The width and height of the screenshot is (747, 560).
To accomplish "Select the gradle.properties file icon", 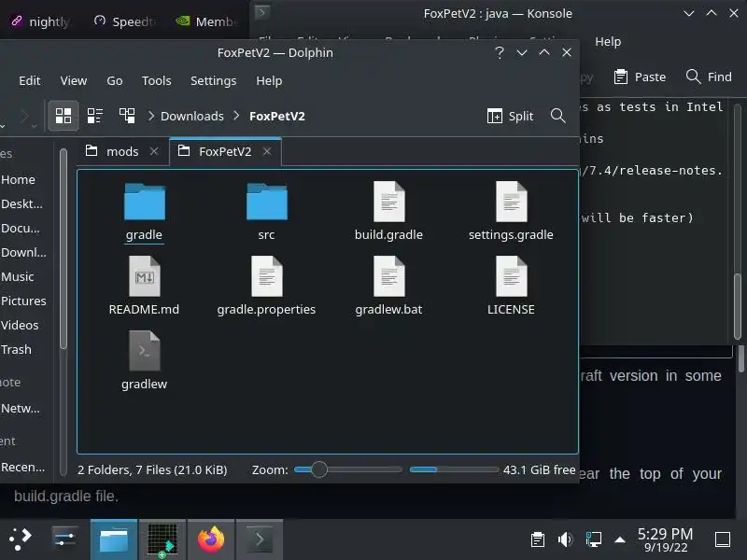I will tap(267, 275).
